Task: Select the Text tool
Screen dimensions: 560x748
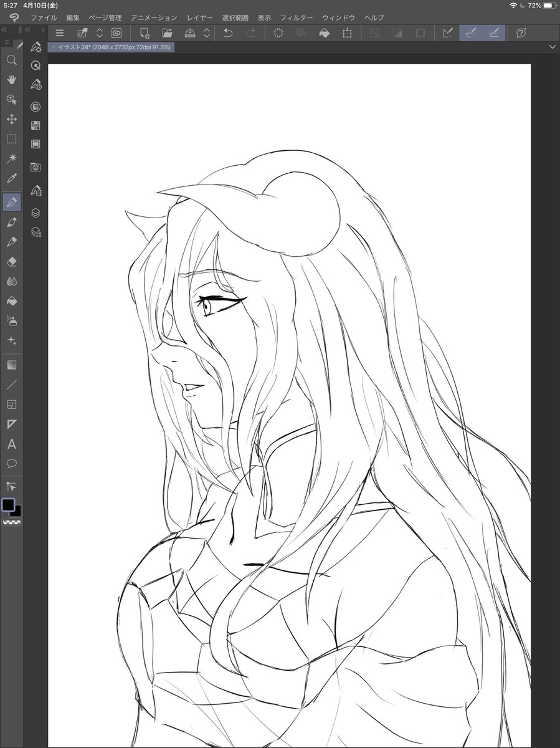Action: (x=11, y=444)
